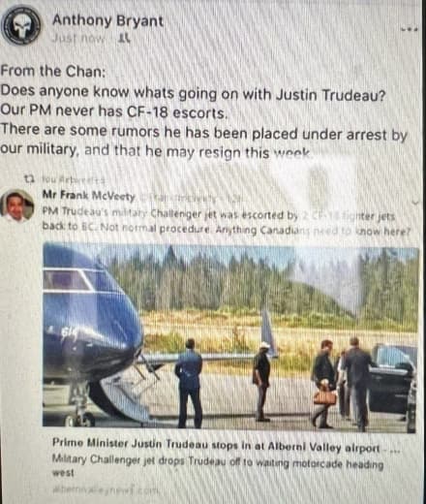This screenshot has height=504, width=426.
Task: Open the airport jet photo preview
Action: 229,337
